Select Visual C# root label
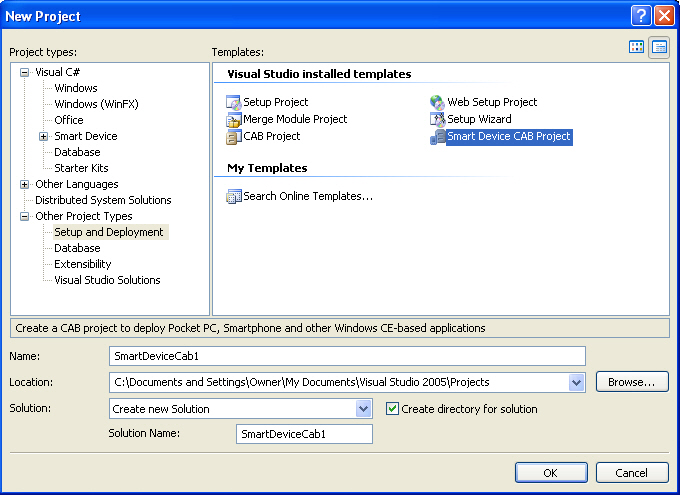Viewport: 680px width, 495px height. [x=58, y=72]
